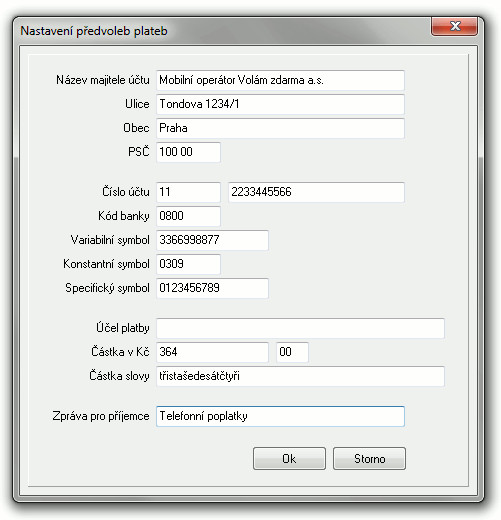Click the Variabilní symbol label

point(110,240)
